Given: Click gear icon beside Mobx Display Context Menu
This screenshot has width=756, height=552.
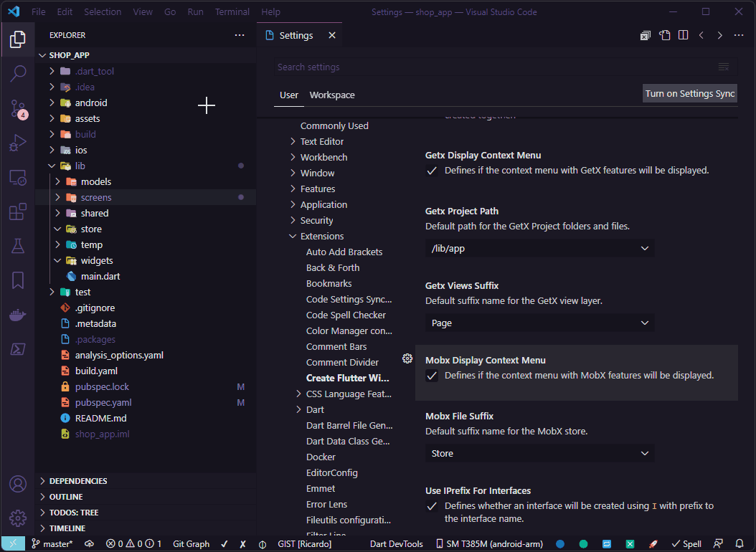Looking at the screenshot, I should coord(407,358).
